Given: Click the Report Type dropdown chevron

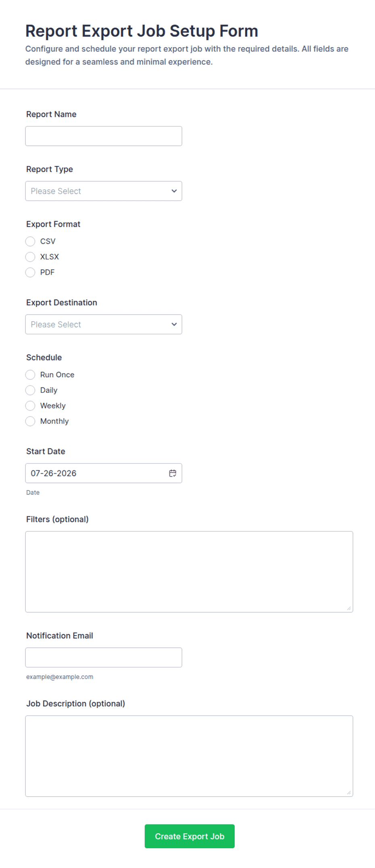Looking at the screenshot, I should click(x=174, y=191).
